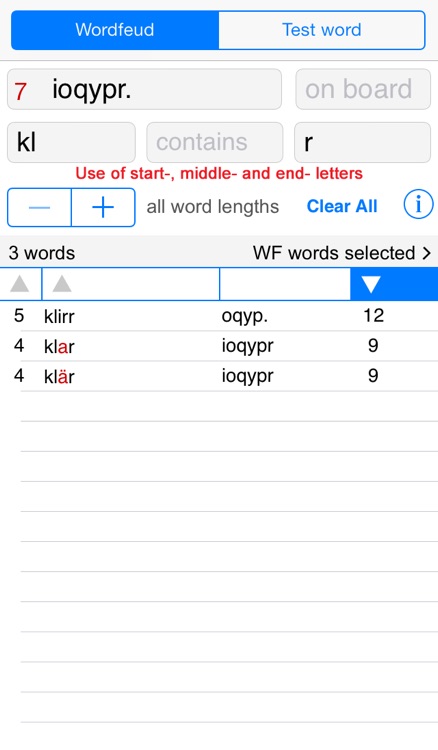Select the empty remaining-letters column header
Screen dimensions: 438x750
tap(285, 284)
